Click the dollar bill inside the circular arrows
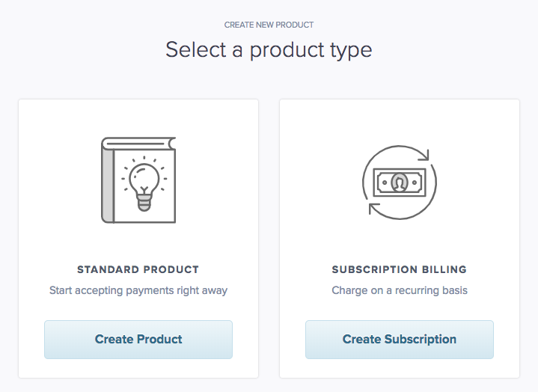Screen dimensions: 538x392 click(x=400, y=183)
